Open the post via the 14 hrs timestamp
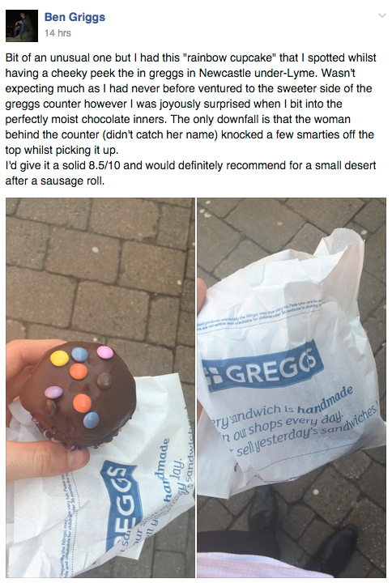The width and height of the screenshot is (392, 583). coord(58,33)
